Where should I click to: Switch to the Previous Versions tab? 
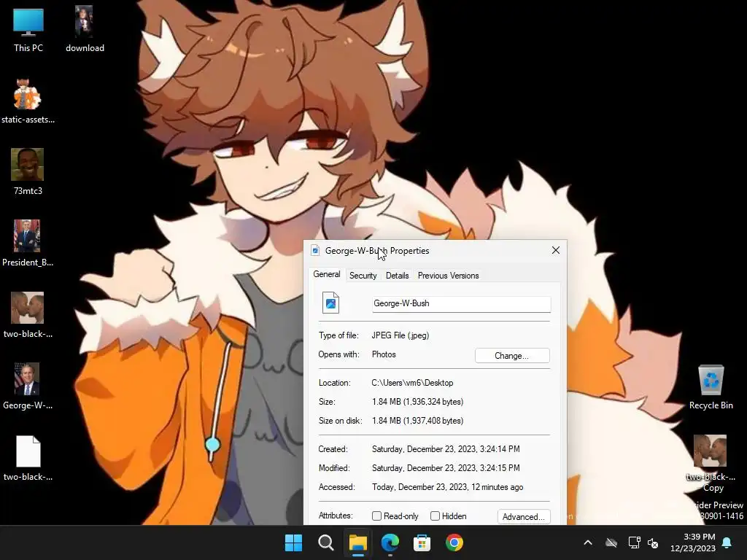click(x=449, y=276)
